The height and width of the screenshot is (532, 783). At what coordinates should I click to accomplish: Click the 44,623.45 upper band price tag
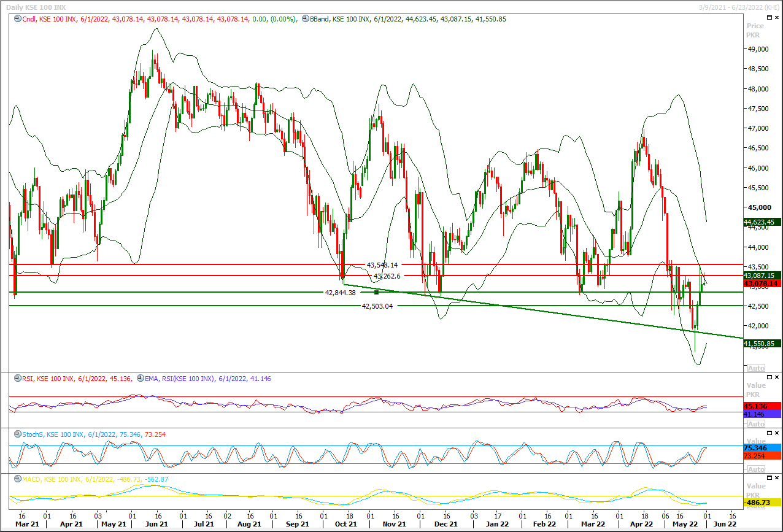pos(762,222)
